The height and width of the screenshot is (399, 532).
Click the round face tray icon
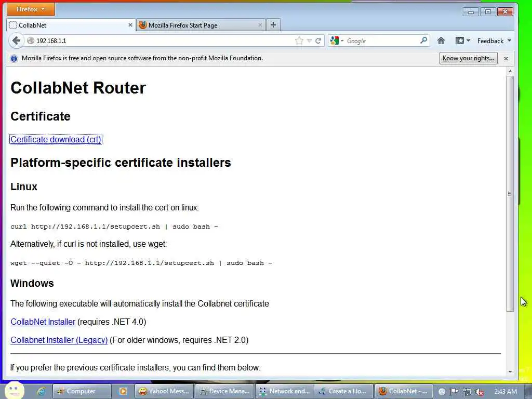(442, 392)
